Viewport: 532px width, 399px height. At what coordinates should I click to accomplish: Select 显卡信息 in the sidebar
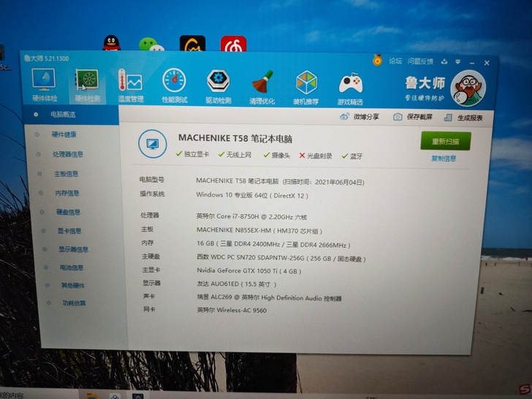(x=69, y=231)
